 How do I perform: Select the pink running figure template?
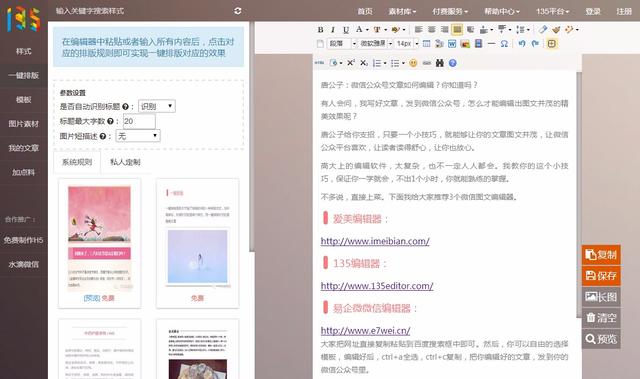point(99,243)
